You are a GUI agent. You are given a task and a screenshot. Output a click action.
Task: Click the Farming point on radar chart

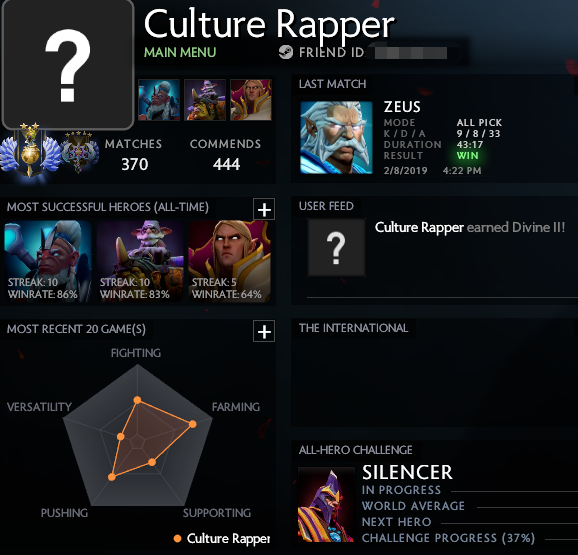tap(192, 424)
